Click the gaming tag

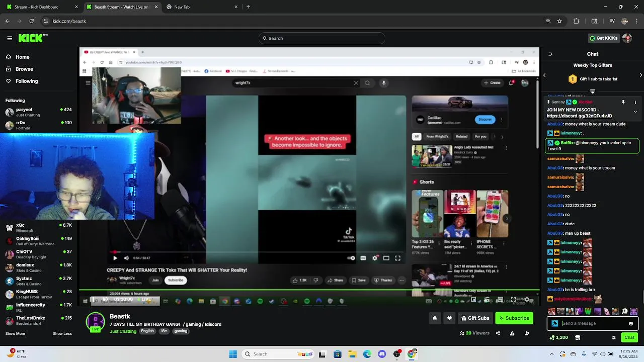click(181, 331)
